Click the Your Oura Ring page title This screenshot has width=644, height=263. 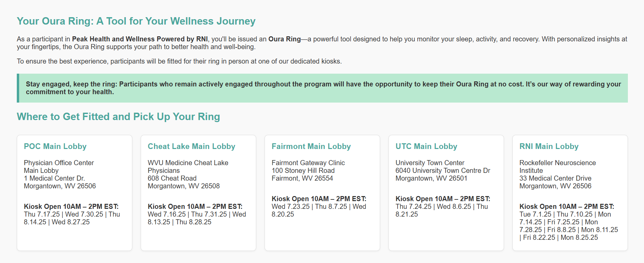136,21
